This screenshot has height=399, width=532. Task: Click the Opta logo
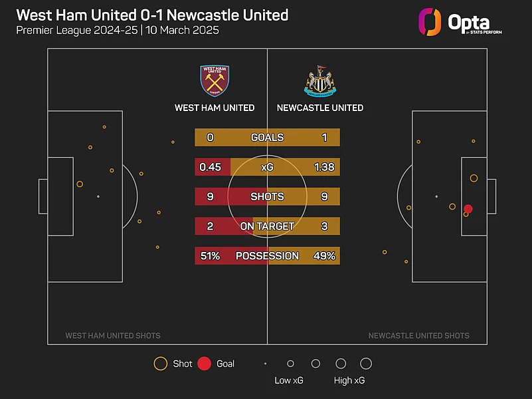[x=460, y=23]
